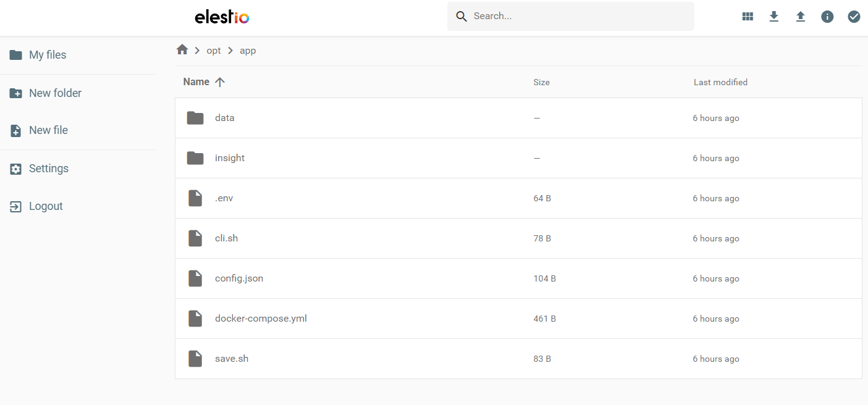Navigate to opt in breadcrumb

(x=214, y=51)
